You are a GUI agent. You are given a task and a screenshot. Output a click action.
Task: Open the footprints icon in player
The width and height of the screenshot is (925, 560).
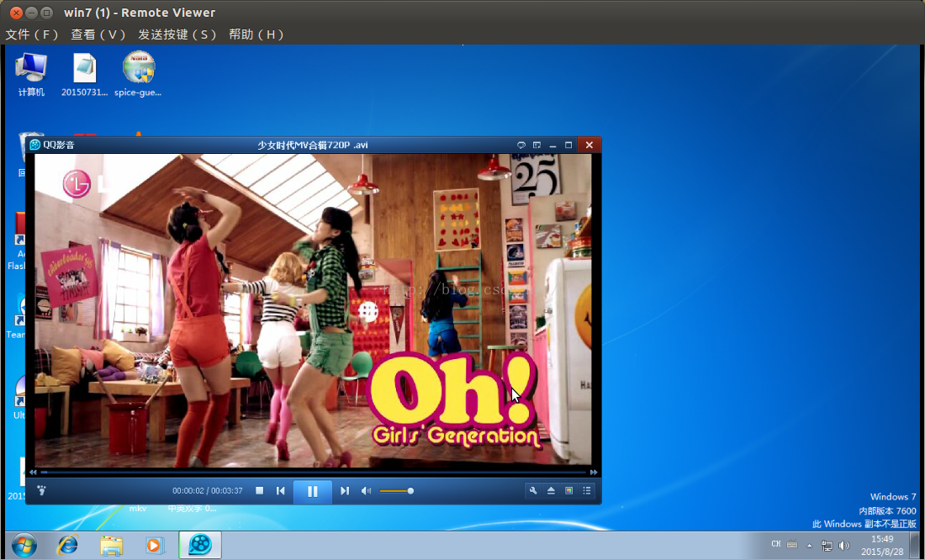coord(41,490)
